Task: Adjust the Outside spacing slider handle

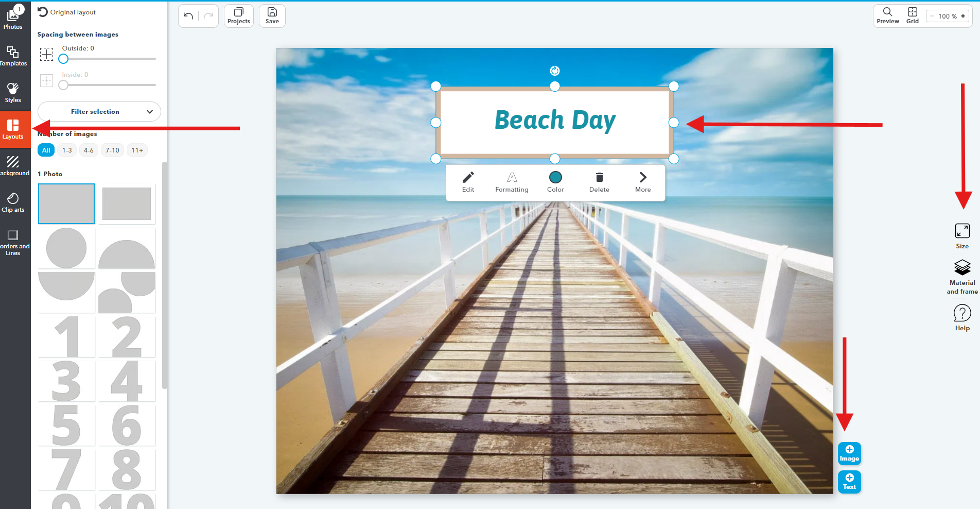Action: point(63,59)
